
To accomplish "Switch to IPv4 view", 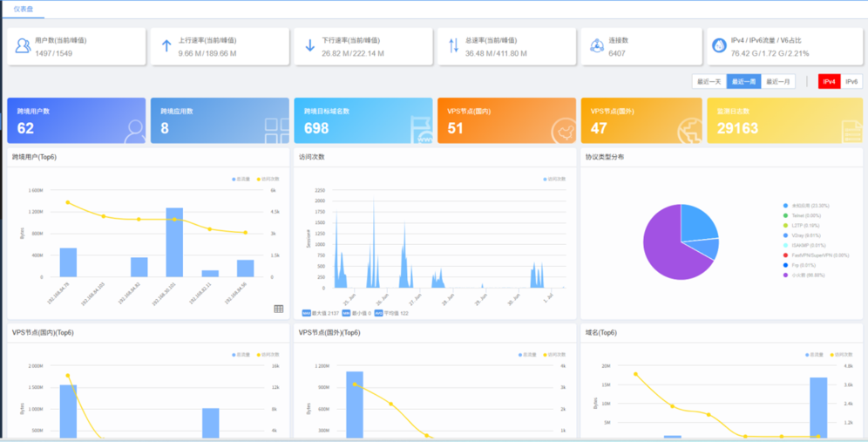I will pos(829,81).
